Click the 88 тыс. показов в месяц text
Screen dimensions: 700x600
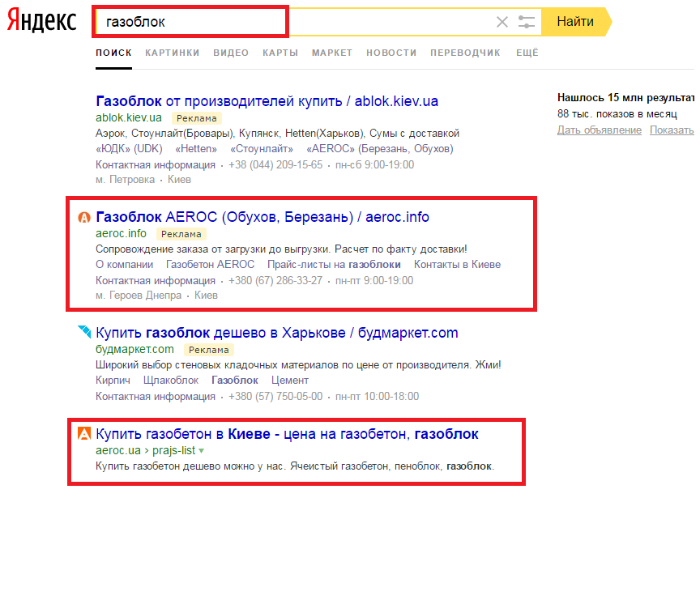(x=617, y=113)
